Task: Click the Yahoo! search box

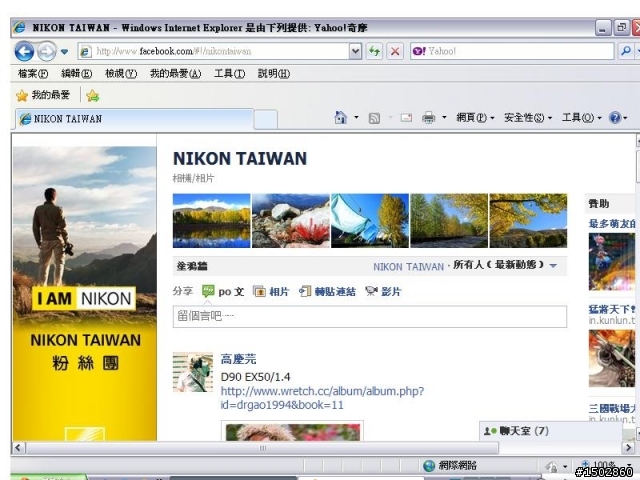Action: pos(512,51)
